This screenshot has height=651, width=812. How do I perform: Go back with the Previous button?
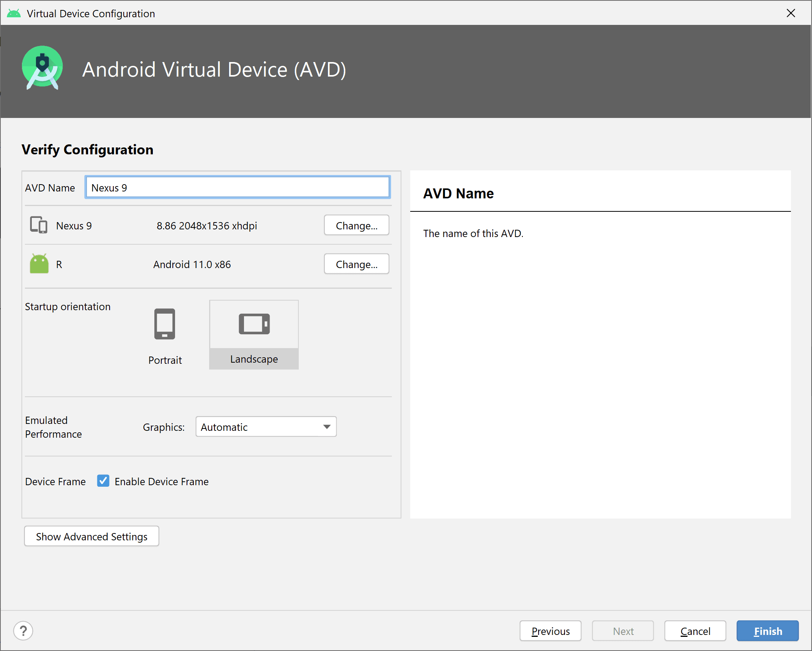550,631
